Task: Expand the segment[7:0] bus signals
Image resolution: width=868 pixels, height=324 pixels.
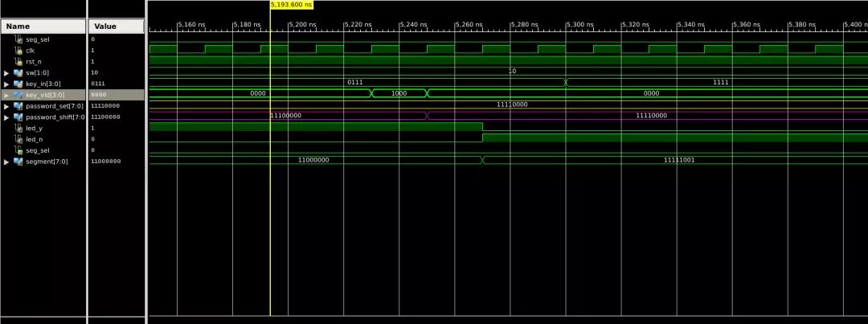Action: (7, 162)
